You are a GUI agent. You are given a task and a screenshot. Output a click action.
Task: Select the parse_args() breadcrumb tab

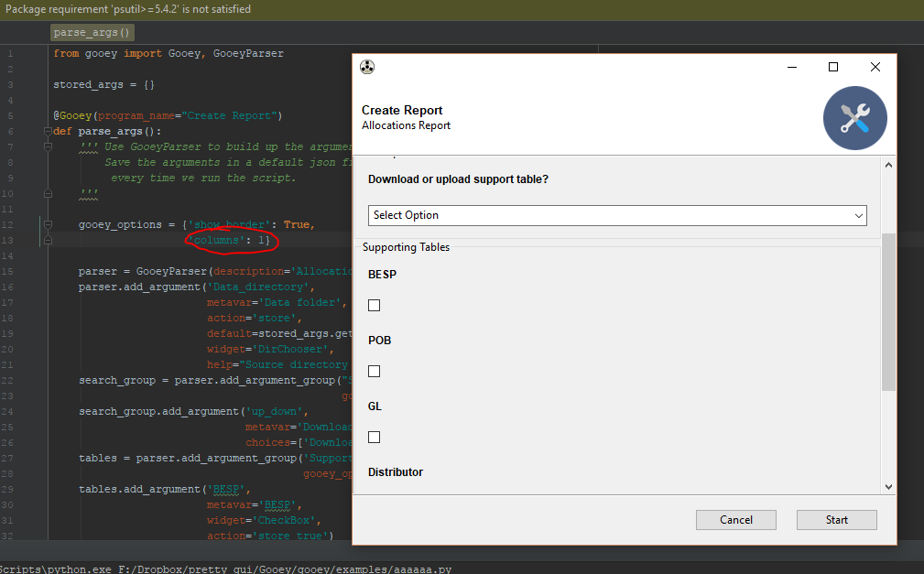(x=92, y=30)
